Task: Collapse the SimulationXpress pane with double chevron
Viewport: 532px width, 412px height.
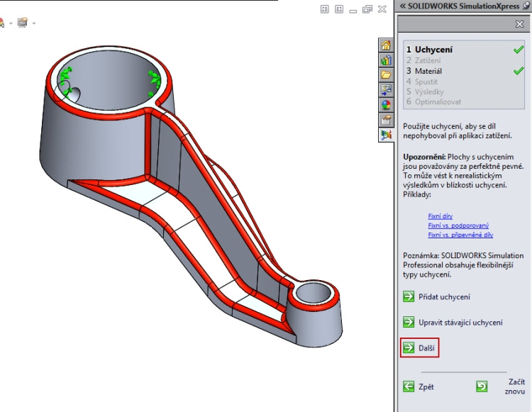Action: [x=403, y=6]
